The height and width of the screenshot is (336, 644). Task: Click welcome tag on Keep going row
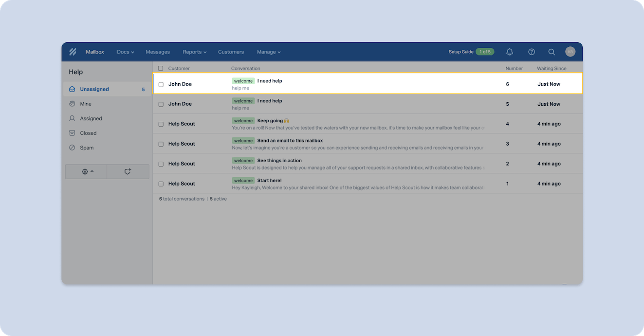[243, 121]
